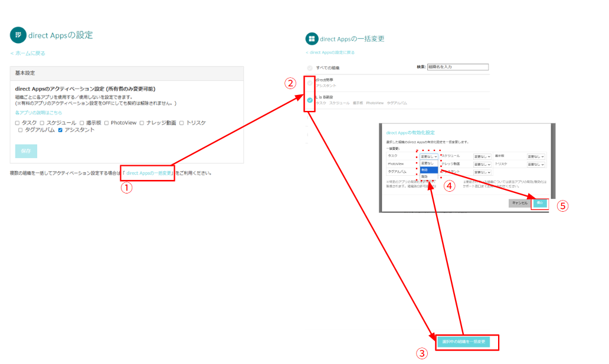This screenshot has height=364, width=609.
Task: Toggle the トリスケ checkbox
Action: tap(181, 123)
